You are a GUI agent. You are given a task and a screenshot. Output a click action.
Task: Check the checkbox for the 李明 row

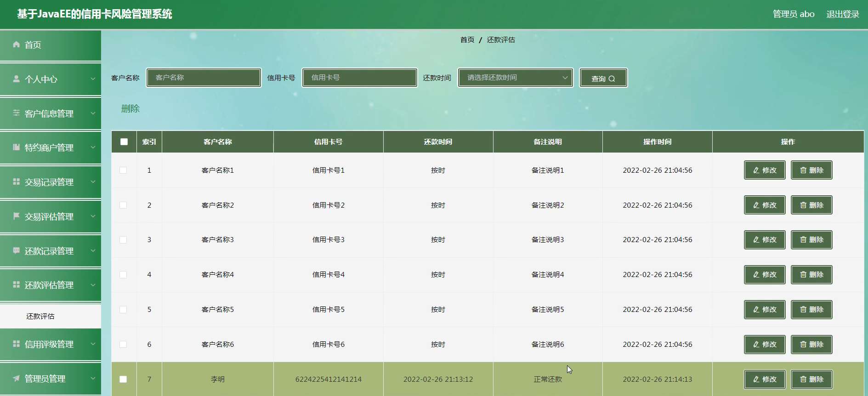tap(123, 379)
